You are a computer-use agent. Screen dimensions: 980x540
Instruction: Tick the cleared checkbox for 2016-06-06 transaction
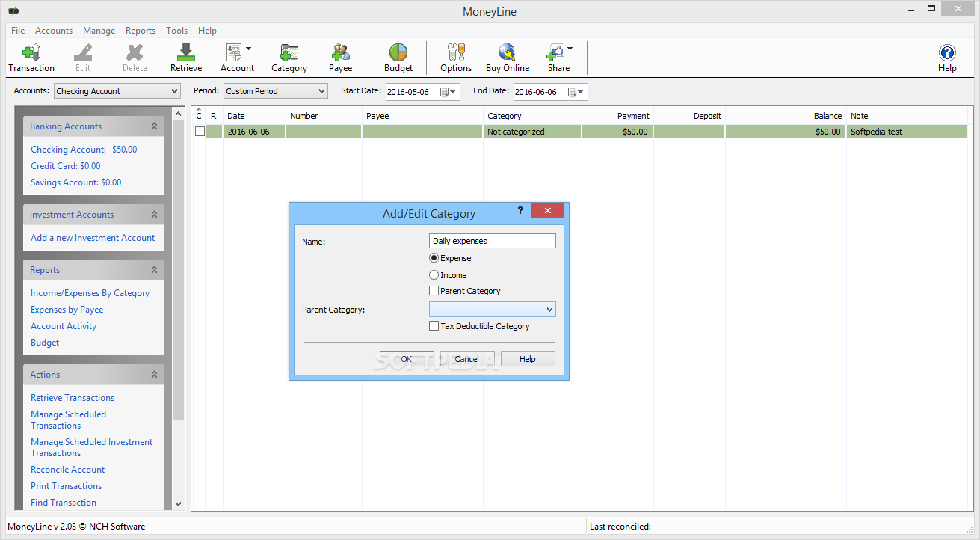[x=200, y=132]
